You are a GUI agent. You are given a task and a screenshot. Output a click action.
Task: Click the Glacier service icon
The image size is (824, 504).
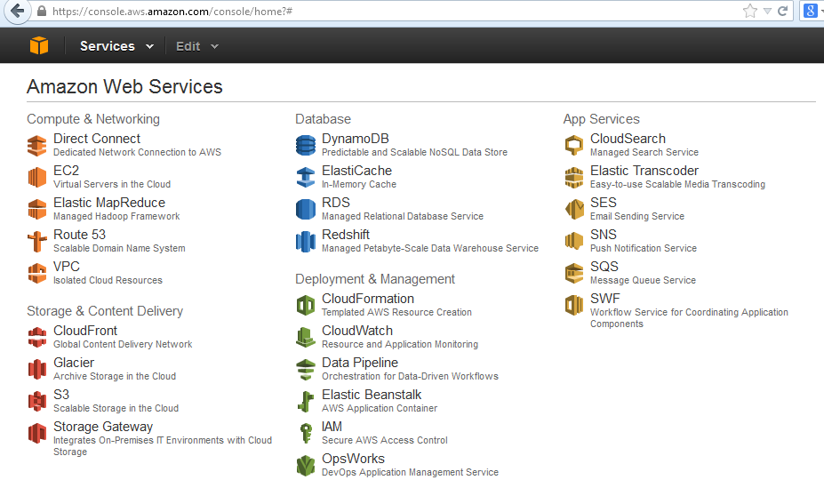[36, 370]
